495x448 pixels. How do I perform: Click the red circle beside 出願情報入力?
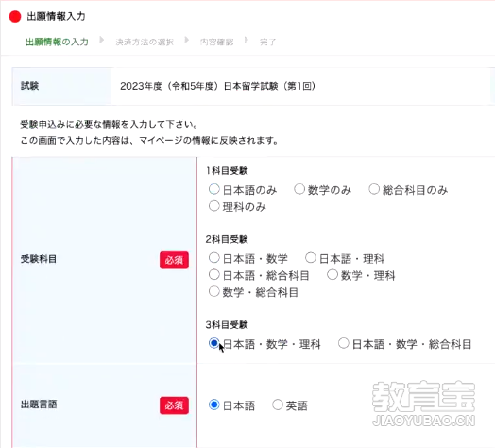(x=15, y=16)
